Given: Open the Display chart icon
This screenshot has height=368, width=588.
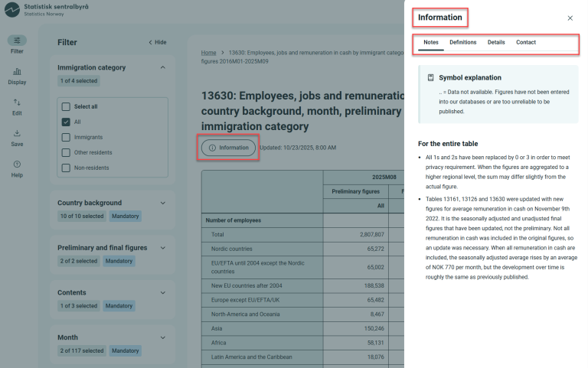Looking at the screenshot, I should coord(17,72).
